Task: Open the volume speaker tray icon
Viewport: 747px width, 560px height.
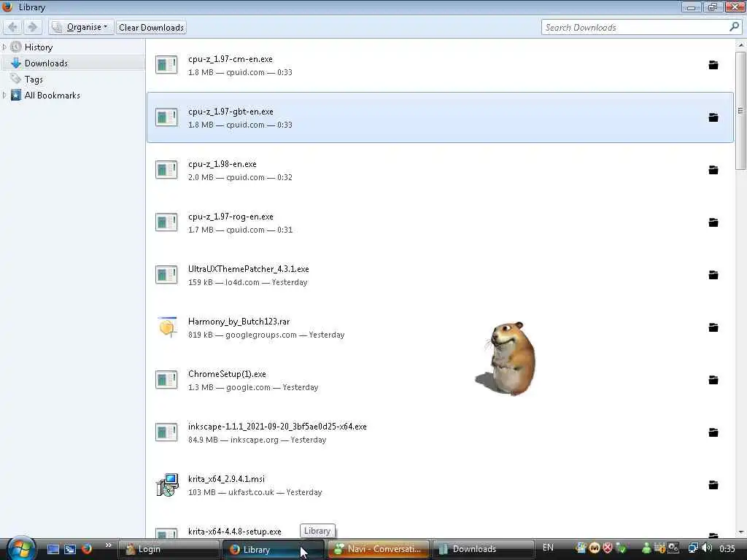Action: point(708,548)
